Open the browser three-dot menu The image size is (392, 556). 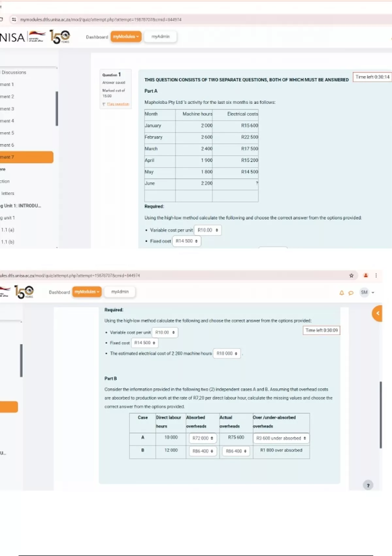376,276
